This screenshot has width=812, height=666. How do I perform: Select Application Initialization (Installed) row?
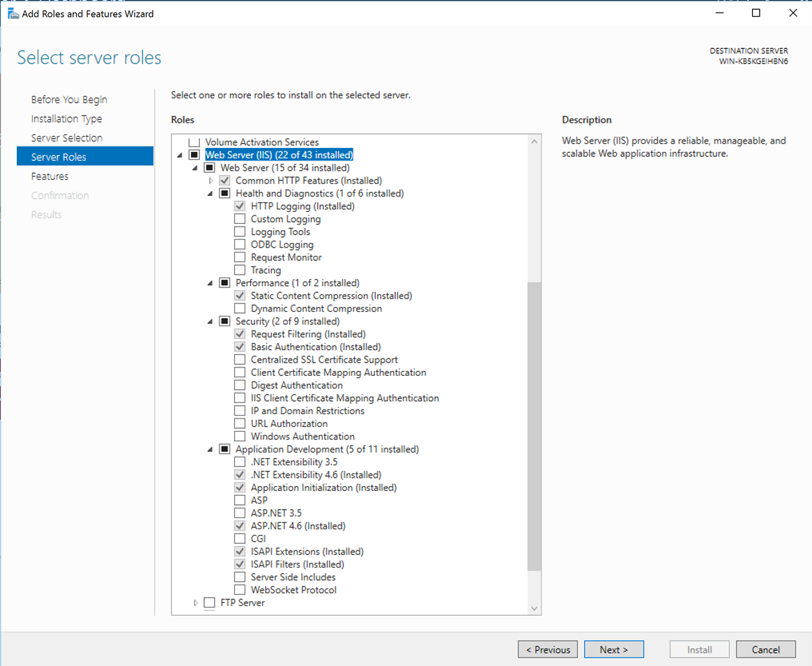323,487
